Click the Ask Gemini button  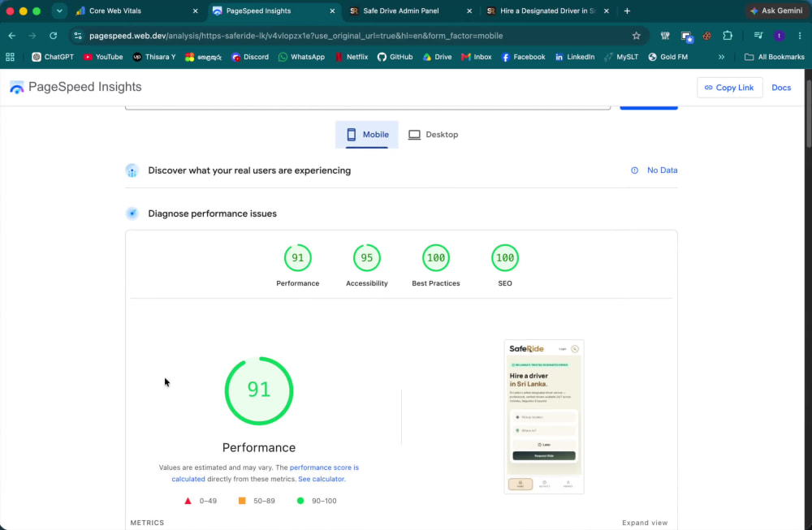[x=776, y=11]
